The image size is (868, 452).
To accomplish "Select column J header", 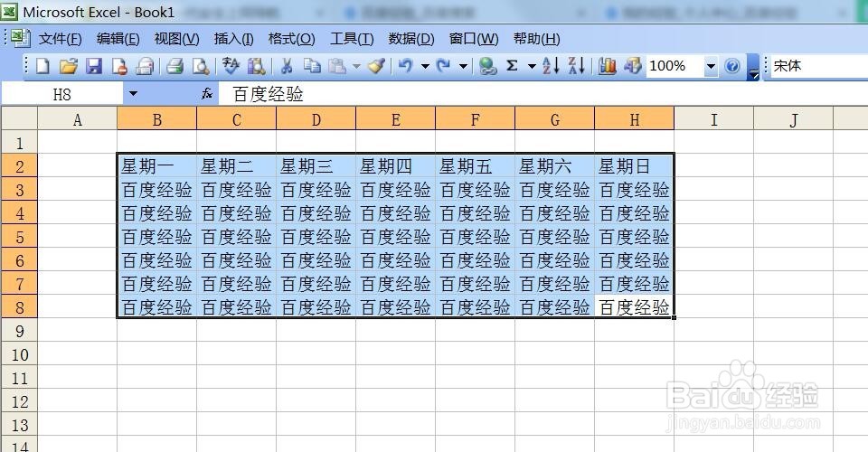I will coord(794,119).
